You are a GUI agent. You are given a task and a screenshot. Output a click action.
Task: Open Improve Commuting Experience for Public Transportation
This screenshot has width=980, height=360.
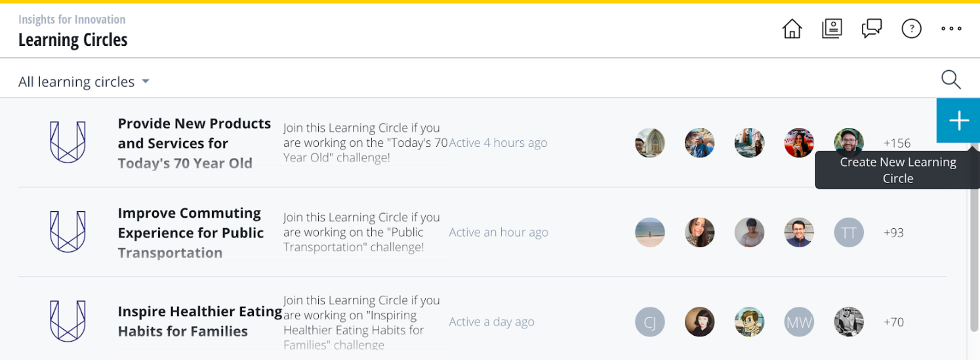pos(191,233)
